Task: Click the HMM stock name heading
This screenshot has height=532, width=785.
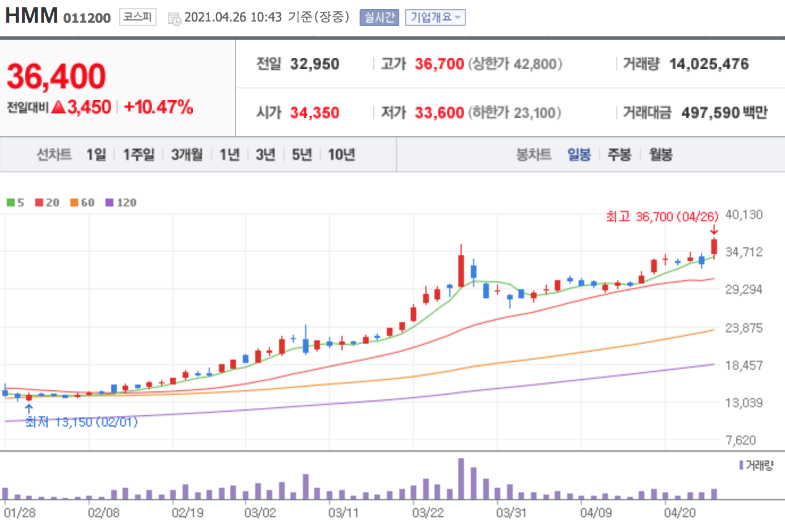Action: tap(32, 15)
